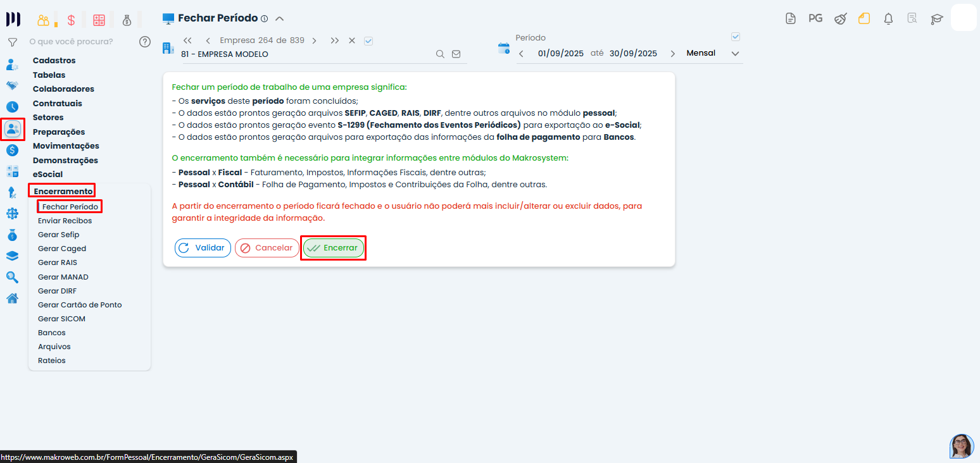This screenshot has width=980, height=463.
Task: Open the gear crosshair sidebar icon
Action: [x=12, y=214]
